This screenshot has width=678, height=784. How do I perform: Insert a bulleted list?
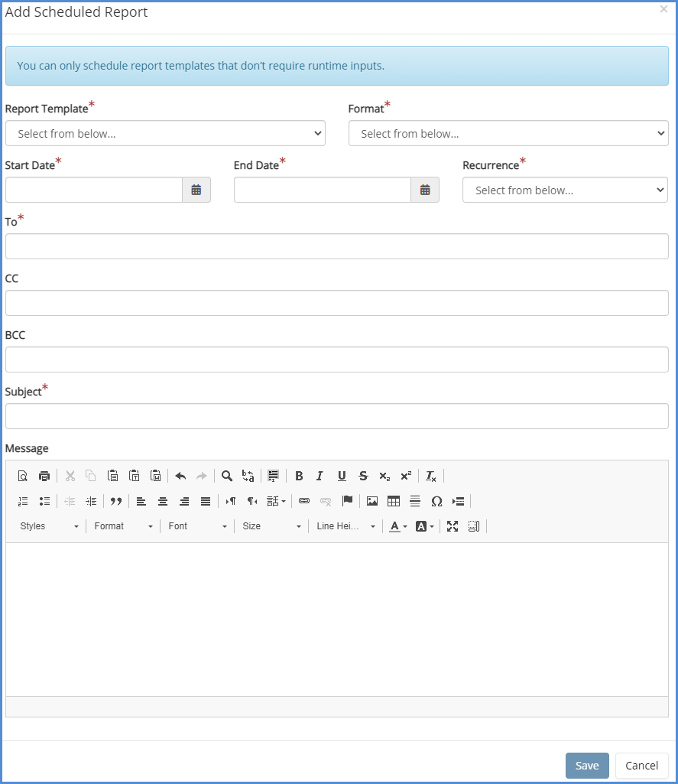(x=44, y=501)
